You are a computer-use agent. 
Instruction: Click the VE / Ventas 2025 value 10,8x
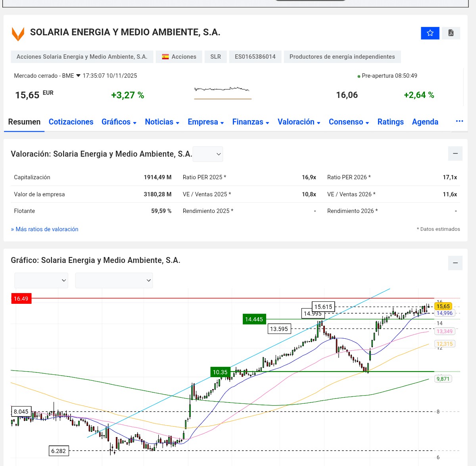tap(309, 194)
